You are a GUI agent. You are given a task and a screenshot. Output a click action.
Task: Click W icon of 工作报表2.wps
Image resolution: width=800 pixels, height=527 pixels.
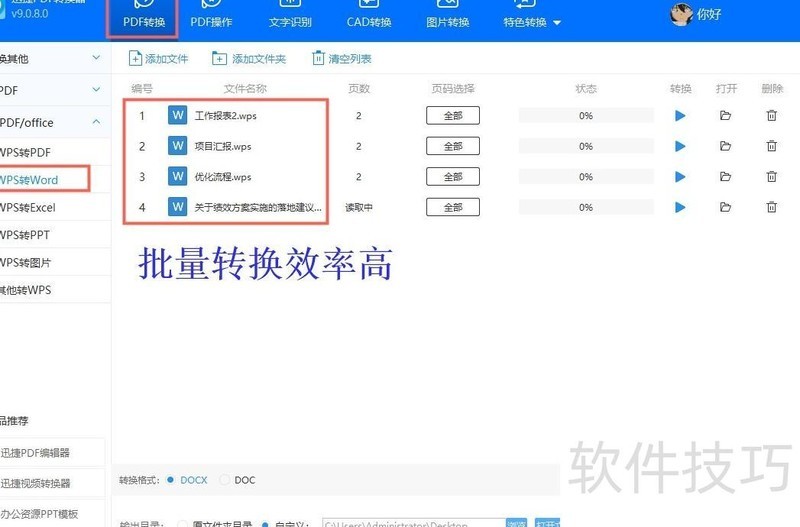[178, 115]
